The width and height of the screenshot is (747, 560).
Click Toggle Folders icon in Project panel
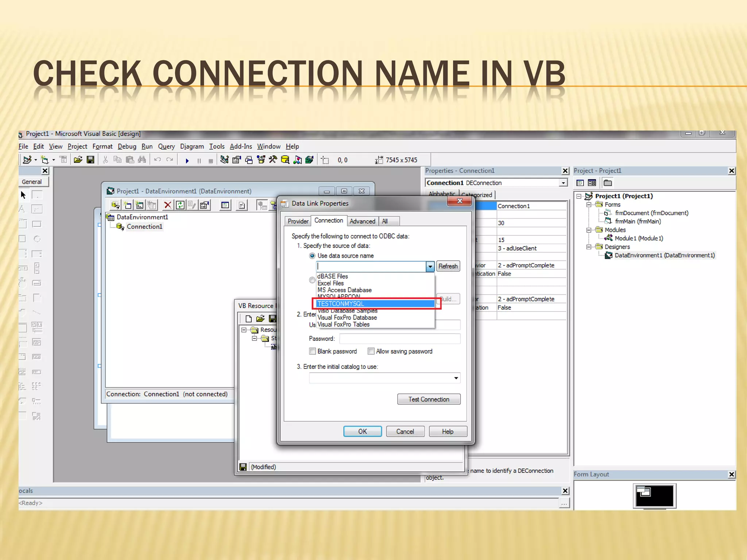point(608,183)
